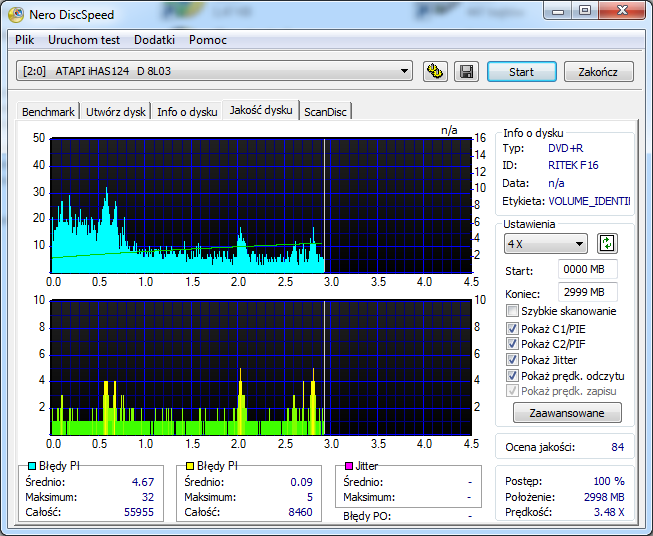Click the Nero DiscSpeed title bar icon
Viewport: 653px width, 536px height.
[16, 15]
